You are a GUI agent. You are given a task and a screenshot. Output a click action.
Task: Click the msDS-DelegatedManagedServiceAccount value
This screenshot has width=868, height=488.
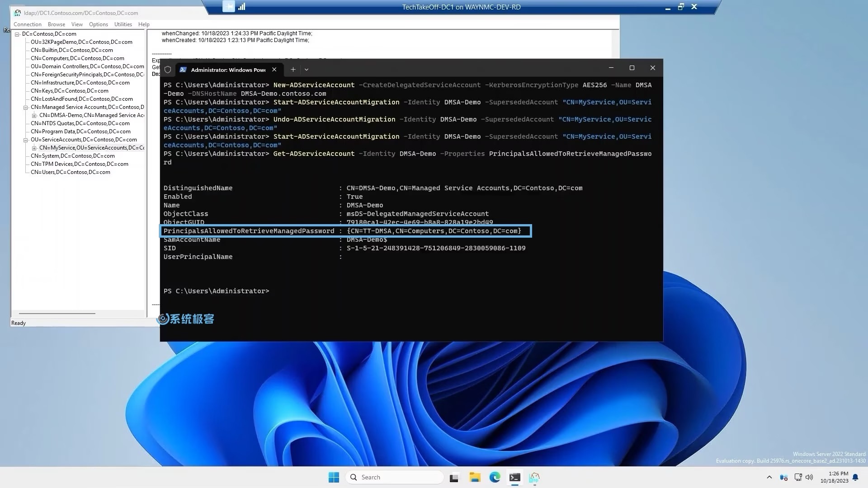point(417,214)
